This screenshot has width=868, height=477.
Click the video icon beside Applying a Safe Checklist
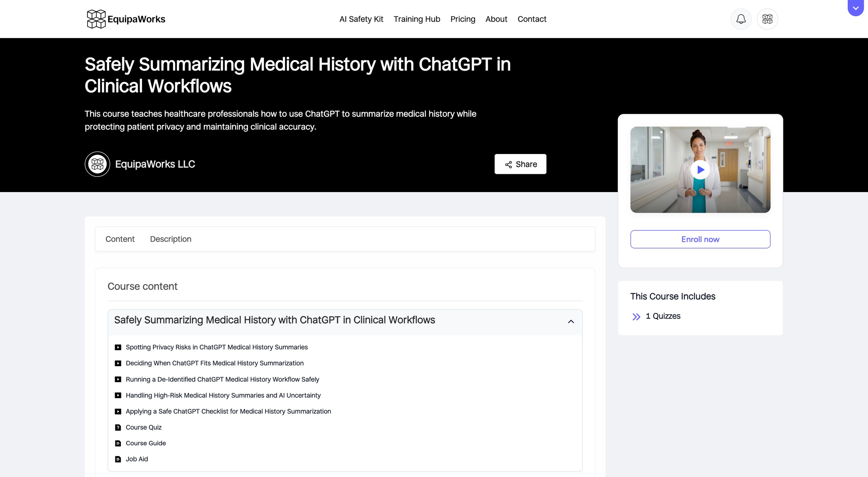[x=118, y=411]
